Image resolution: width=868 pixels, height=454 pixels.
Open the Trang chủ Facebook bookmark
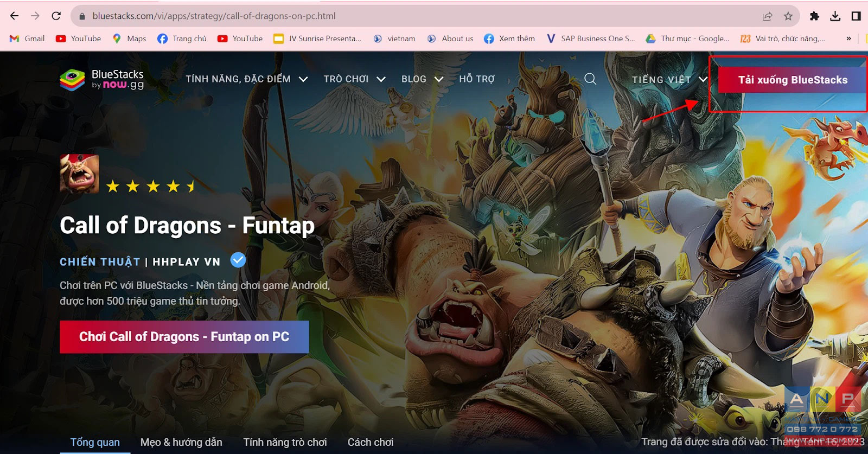[182, 39]
